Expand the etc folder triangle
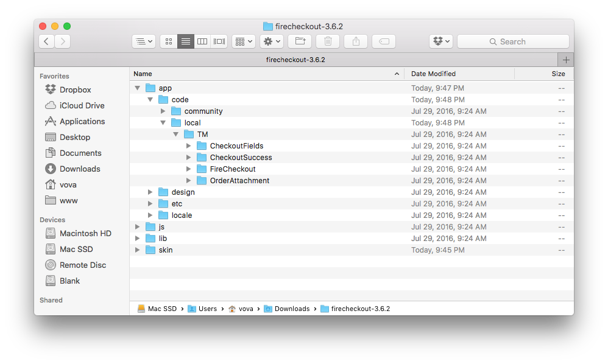 coord(150,204)
